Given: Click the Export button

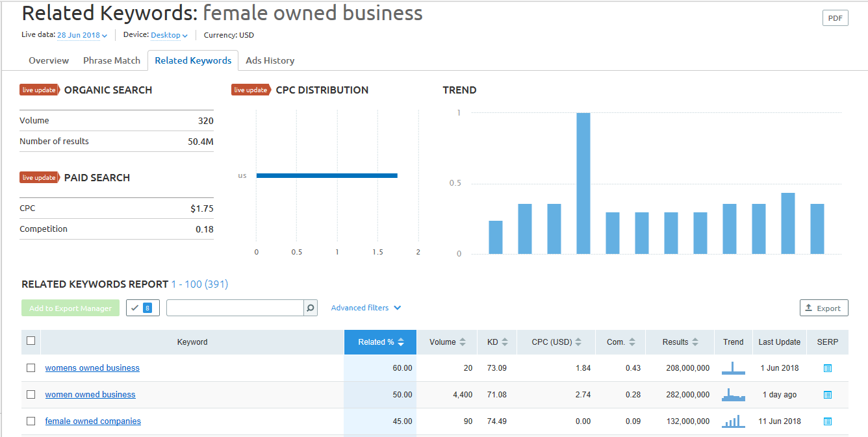Looking at the screenshot, I should [x=823, y=308].
